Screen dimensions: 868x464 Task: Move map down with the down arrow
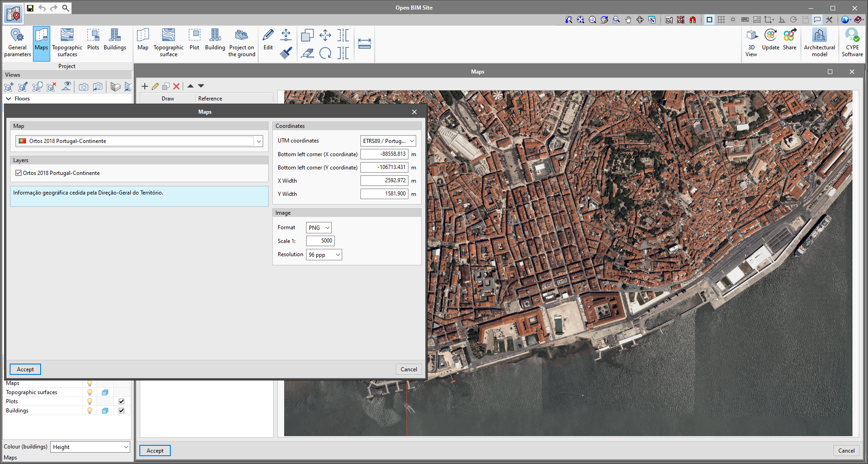201,86
